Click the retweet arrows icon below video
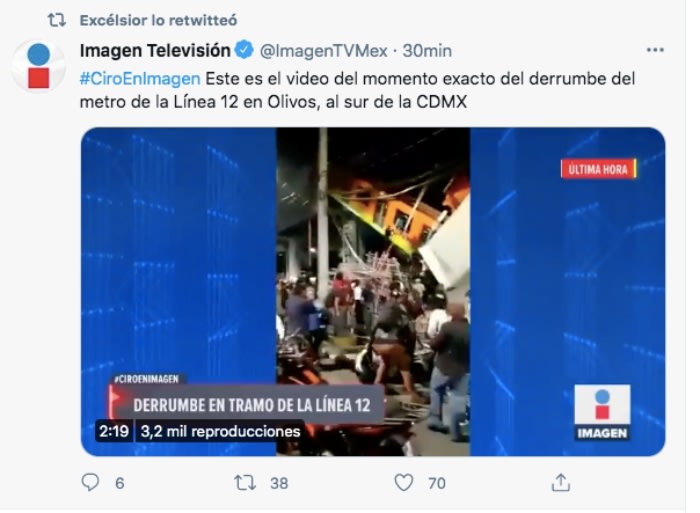 click(x=245, y=483)
